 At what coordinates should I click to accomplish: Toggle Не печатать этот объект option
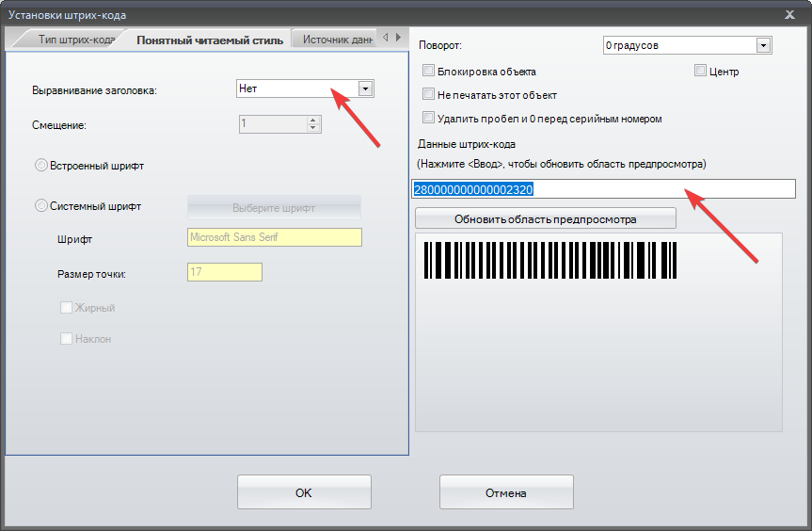coord(429,94)
